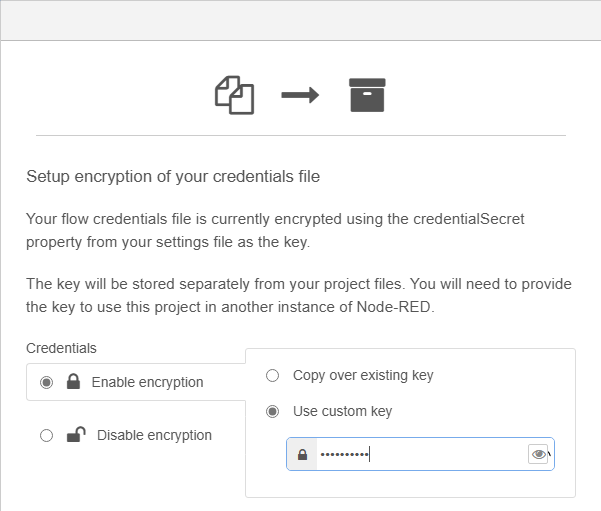Click the closed lock icon beside Enable encryption
Screen dimensions: 601x511
[73, 382]
